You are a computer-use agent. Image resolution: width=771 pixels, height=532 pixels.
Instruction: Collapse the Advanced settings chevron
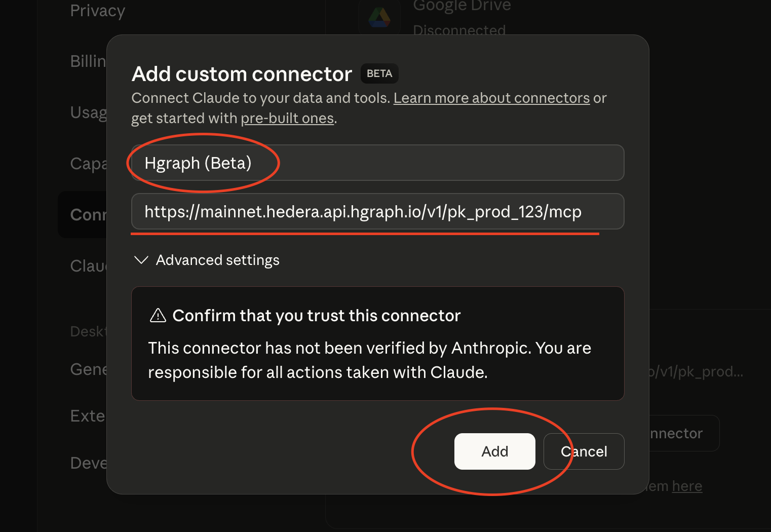(x=141, y=260)
